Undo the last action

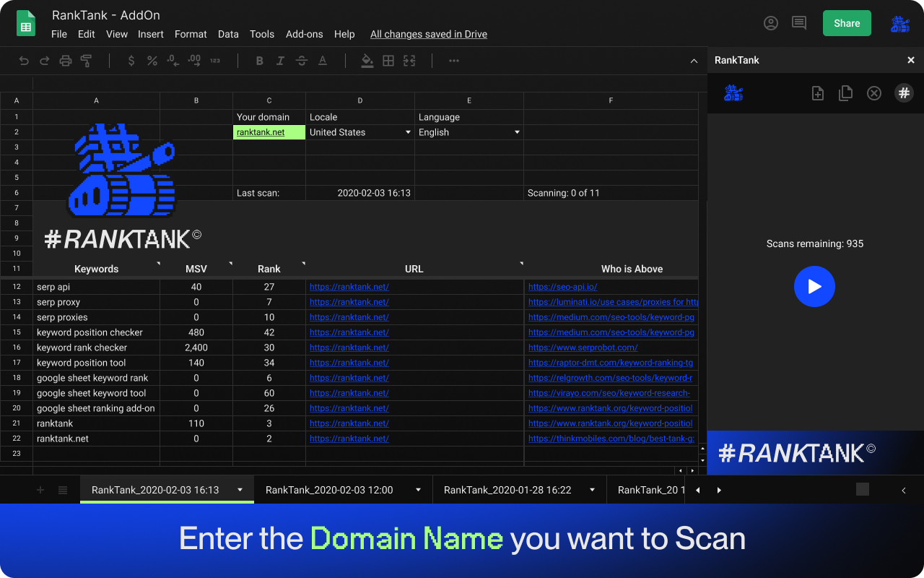[x=24, y=61]
